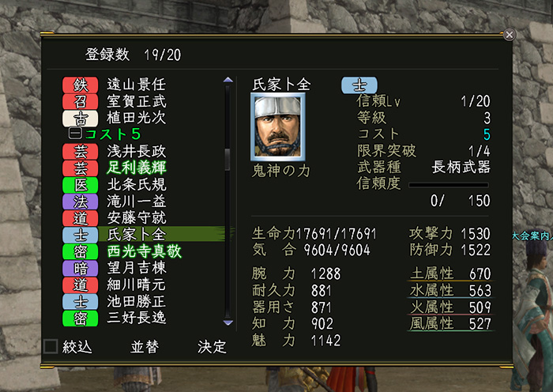
Task: Select 浅井長政 from the list
Action: point(137,152)
